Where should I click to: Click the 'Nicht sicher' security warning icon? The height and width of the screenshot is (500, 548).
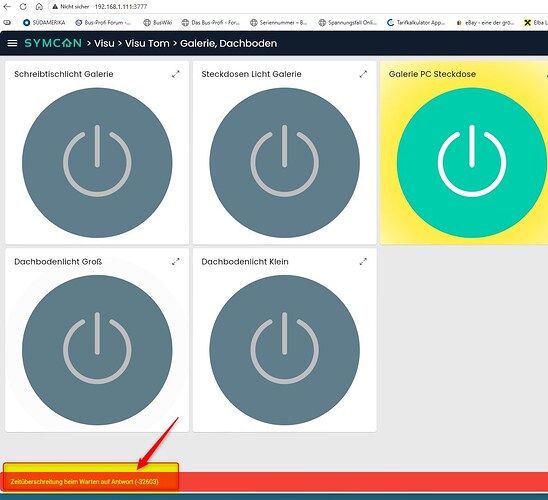(55, 7)
